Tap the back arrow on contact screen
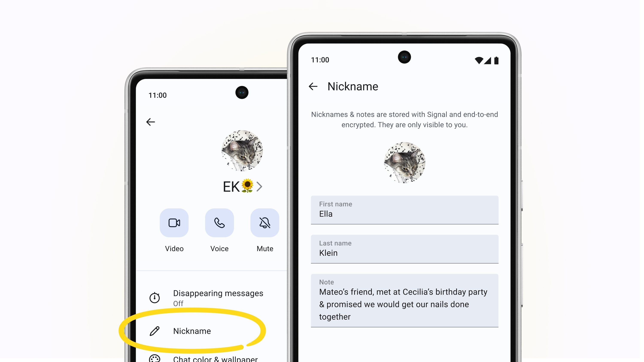644x362 pixels. coord(151,122)
